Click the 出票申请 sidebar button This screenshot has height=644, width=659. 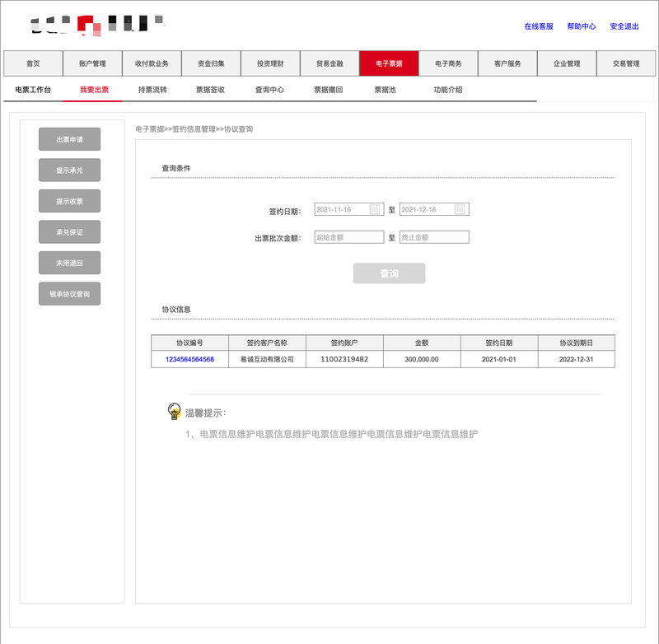70,139
